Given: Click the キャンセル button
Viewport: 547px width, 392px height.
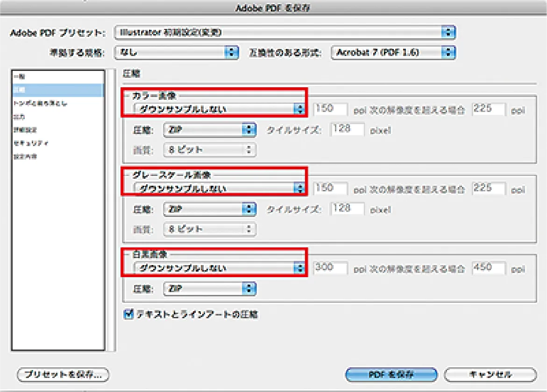Looking at the screenshot, I should pyautogui.click(x=490, y=374).
